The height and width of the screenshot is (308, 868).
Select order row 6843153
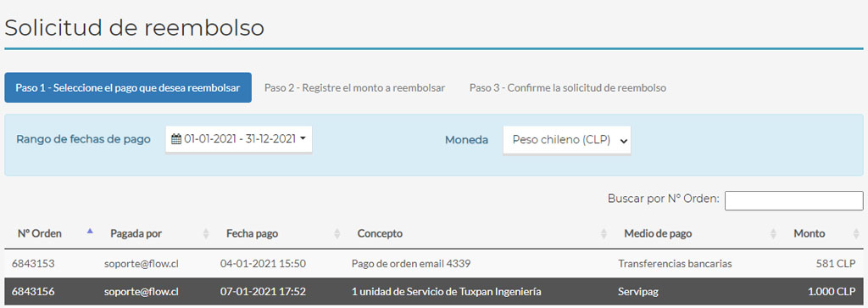(x=434, y=264)
